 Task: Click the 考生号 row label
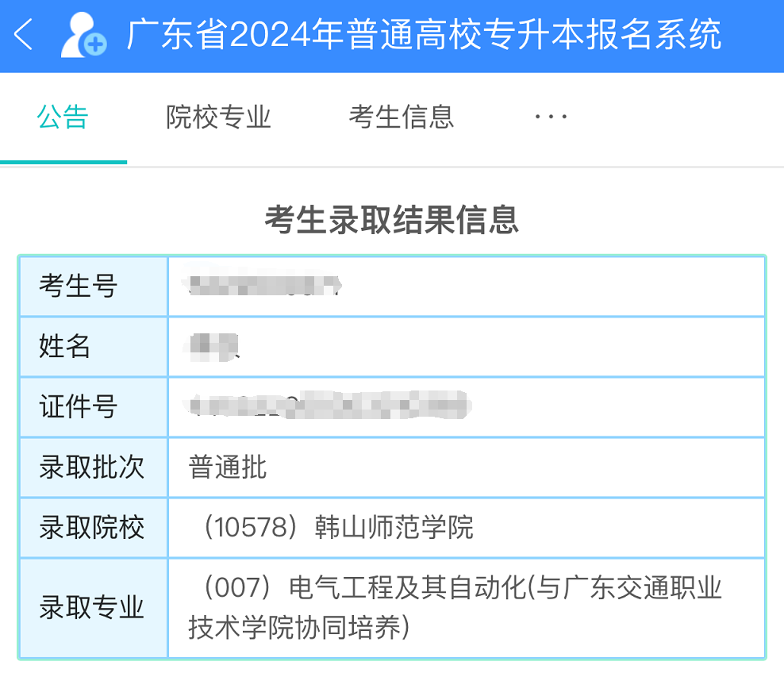[79, 286]
